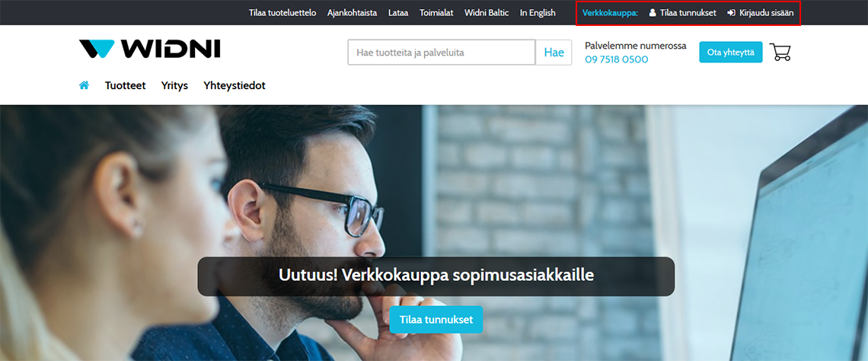Open the Tuotteet menu
The image size is (868, 361).
pyautogui.click(x=125, y=86)
